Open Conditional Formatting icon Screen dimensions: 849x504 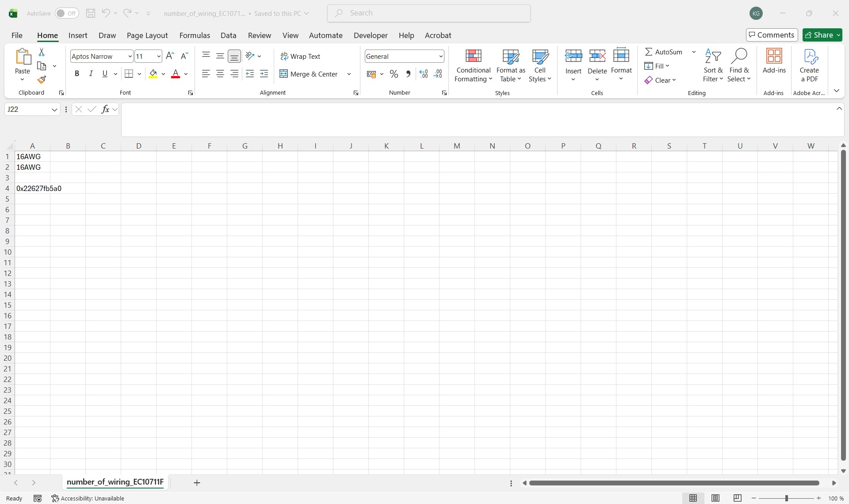[473, 56]
